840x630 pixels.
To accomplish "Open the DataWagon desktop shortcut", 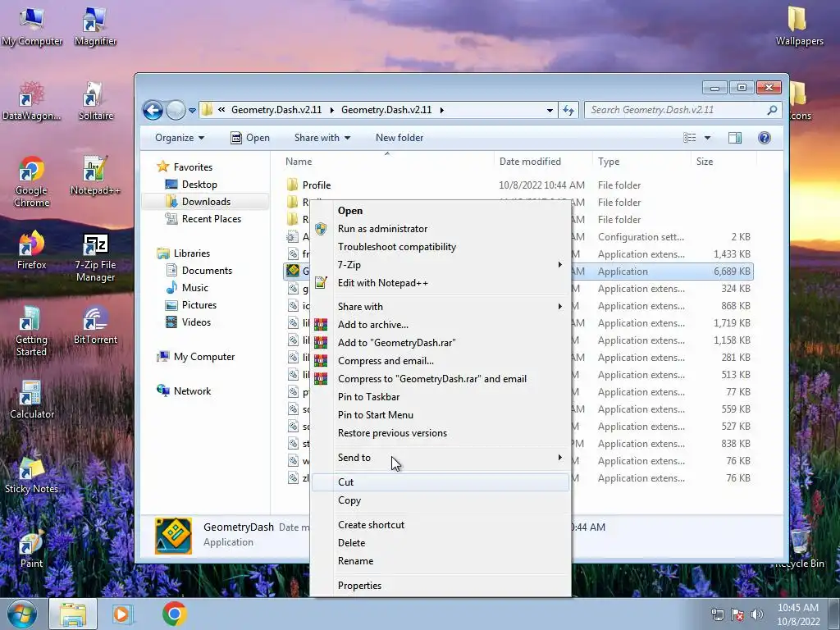I will tap(32, 101).
